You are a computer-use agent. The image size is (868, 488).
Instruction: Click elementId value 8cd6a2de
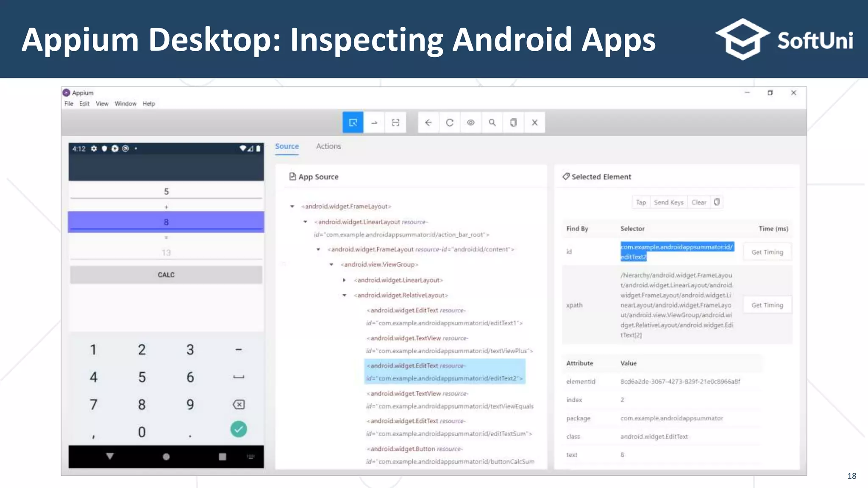pos(680,381)
